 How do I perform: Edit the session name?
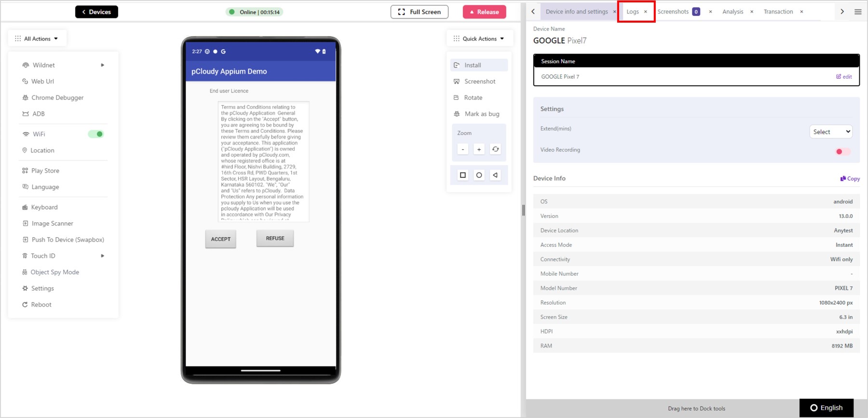coord(844,77)
